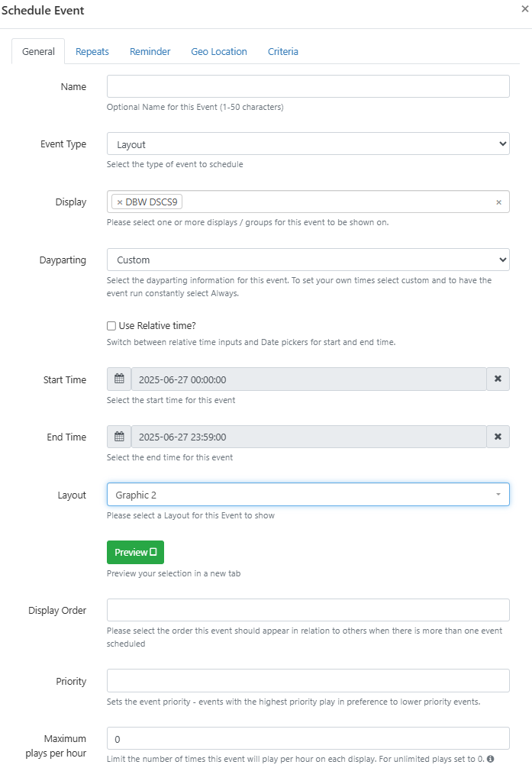Switch to the Repeats tab

click(x=92, y=51)
